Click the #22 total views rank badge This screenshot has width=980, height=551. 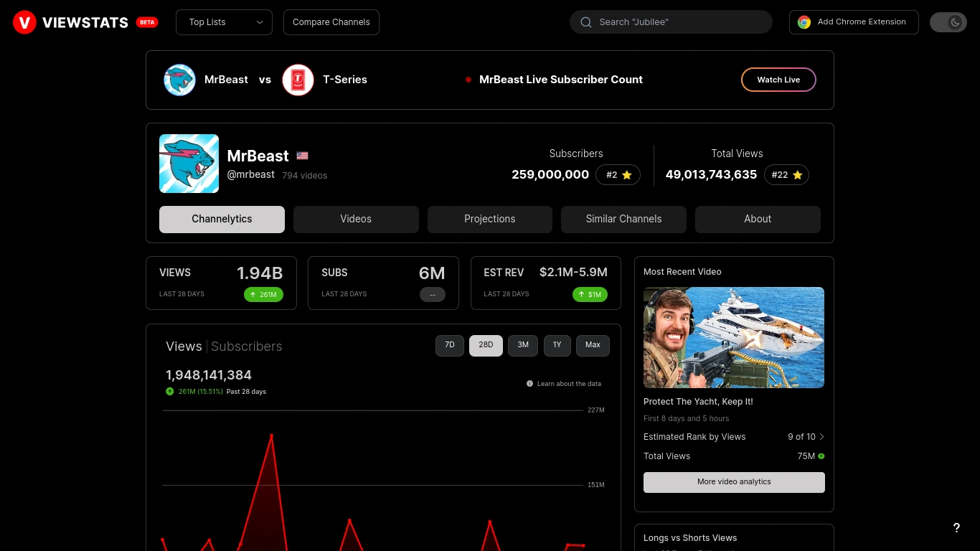pos(786,175)
